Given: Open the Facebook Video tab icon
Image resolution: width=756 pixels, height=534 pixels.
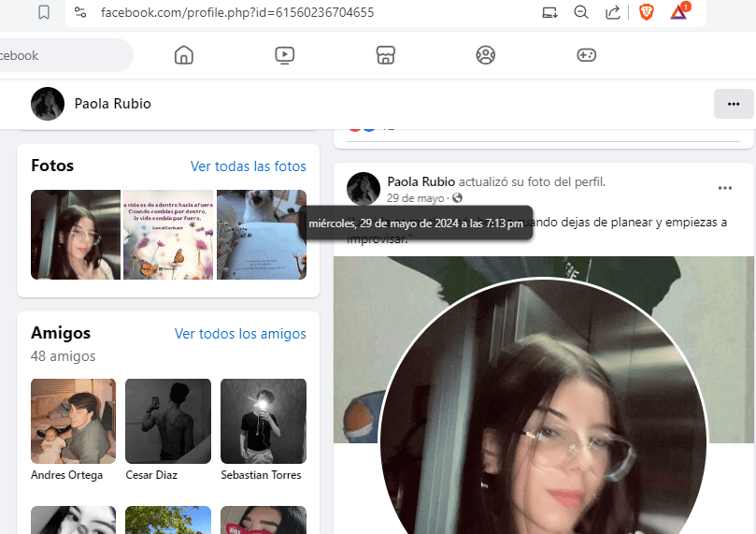Looking at the screenshot, I should [285, 55].
